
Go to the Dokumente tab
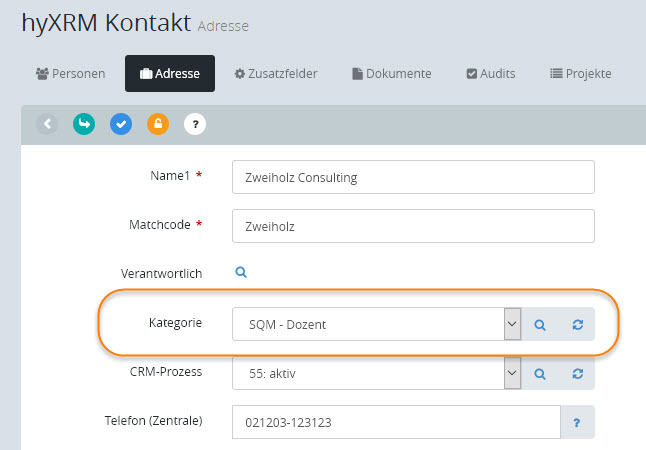tap(392, 73)
